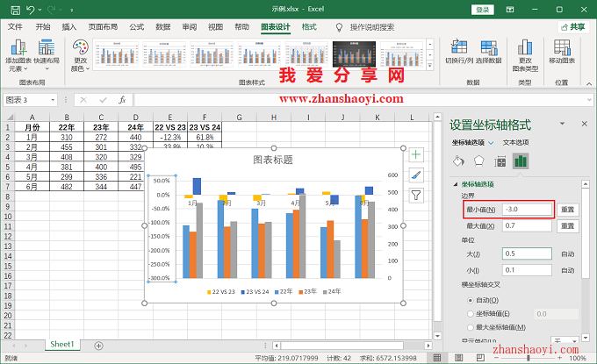Expand the formula bar

589,100
